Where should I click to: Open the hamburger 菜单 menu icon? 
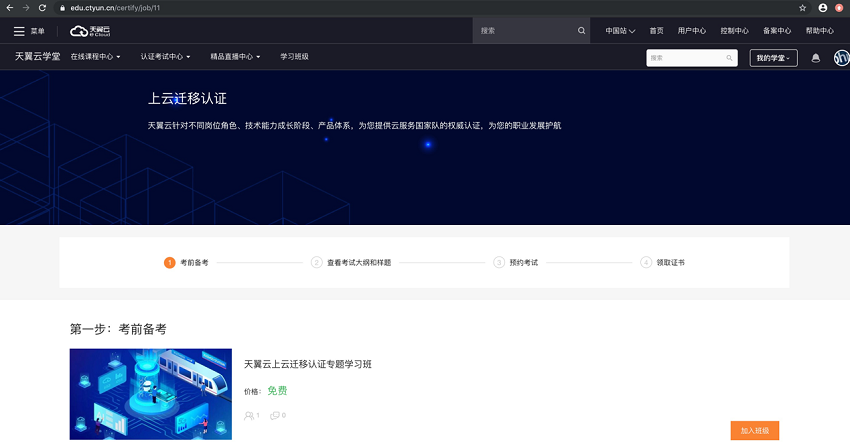(x=19, y=31)
